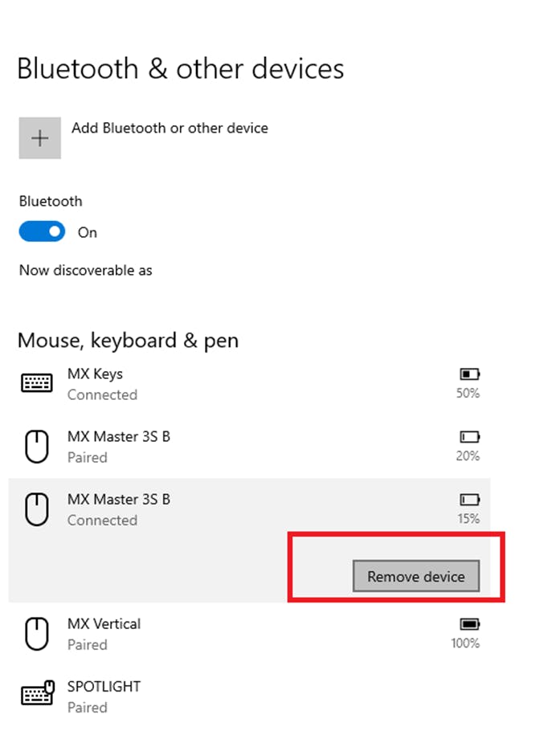Click the "Add Bluetooth or other device" label
Screen dimensions: 560x747
point(170,128)
